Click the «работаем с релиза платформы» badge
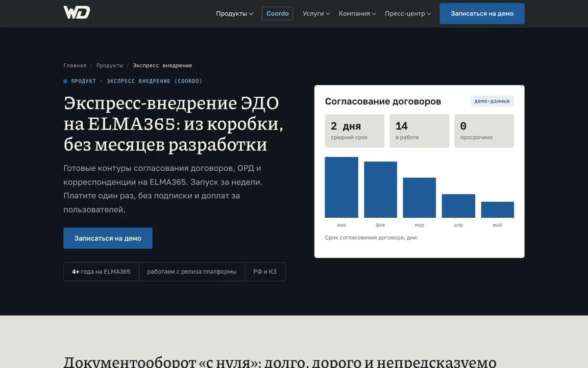This screenshot has width=588, height=368. coord(192,272)
